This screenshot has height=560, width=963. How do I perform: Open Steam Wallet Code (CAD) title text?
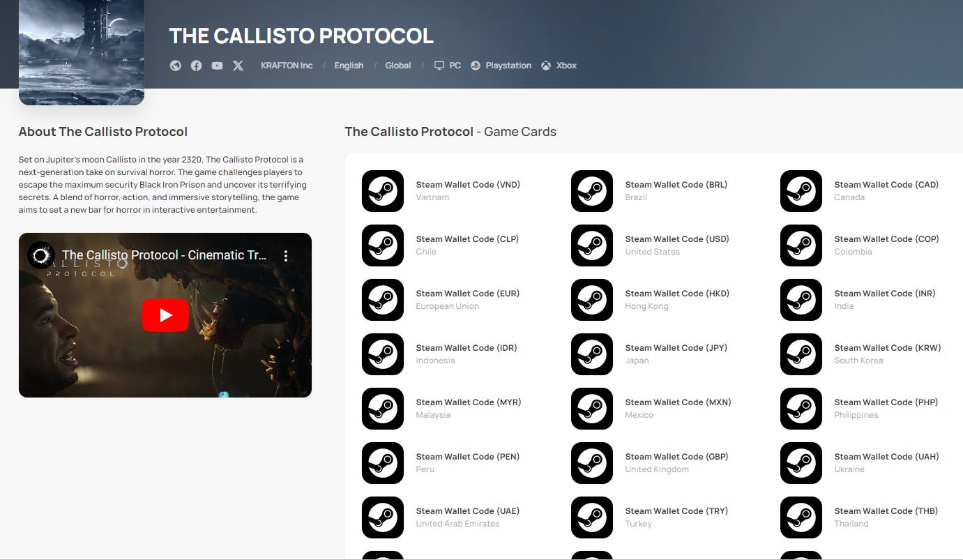tap(886, 185)
